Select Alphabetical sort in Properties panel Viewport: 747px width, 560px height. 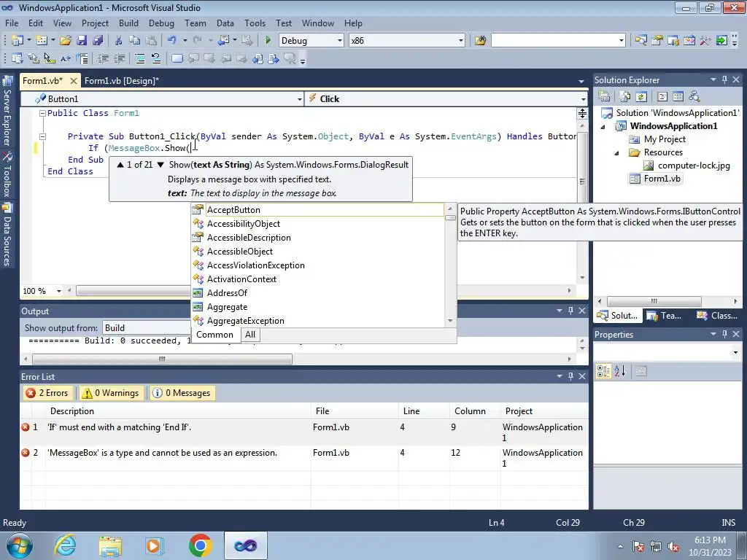(619, 371)
